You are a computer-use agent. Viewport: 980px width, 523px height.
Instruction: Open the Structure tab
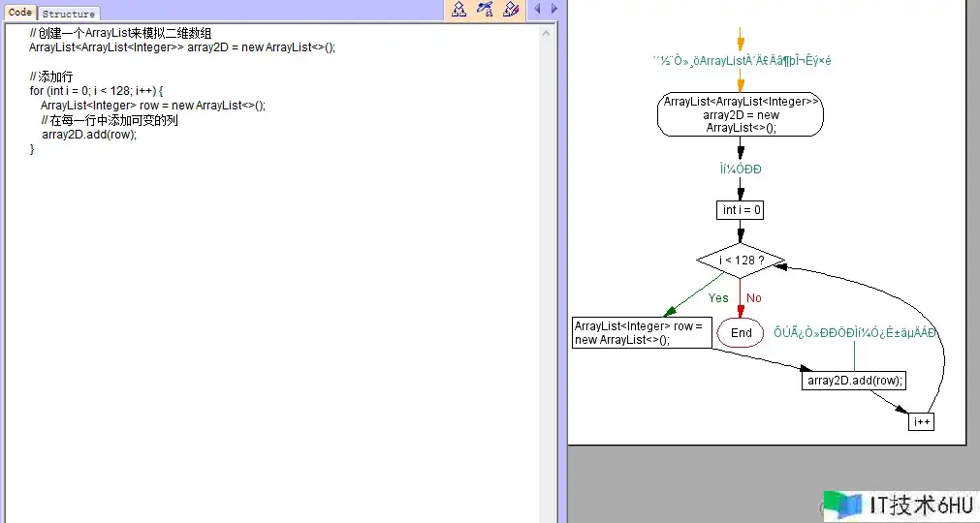69,14
